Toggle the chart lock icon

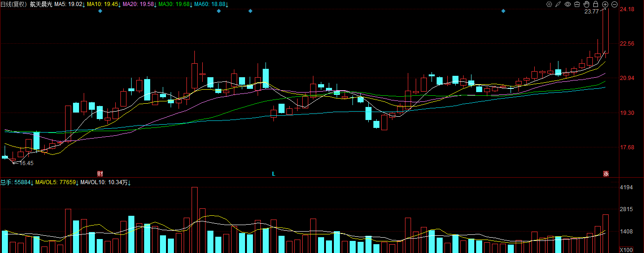point(596,4)
